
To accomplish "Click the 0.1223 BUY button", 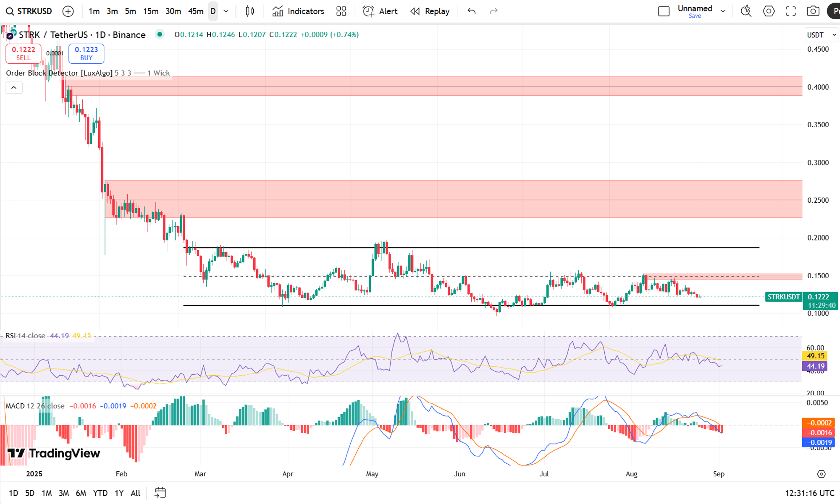I will pos(86,53).
